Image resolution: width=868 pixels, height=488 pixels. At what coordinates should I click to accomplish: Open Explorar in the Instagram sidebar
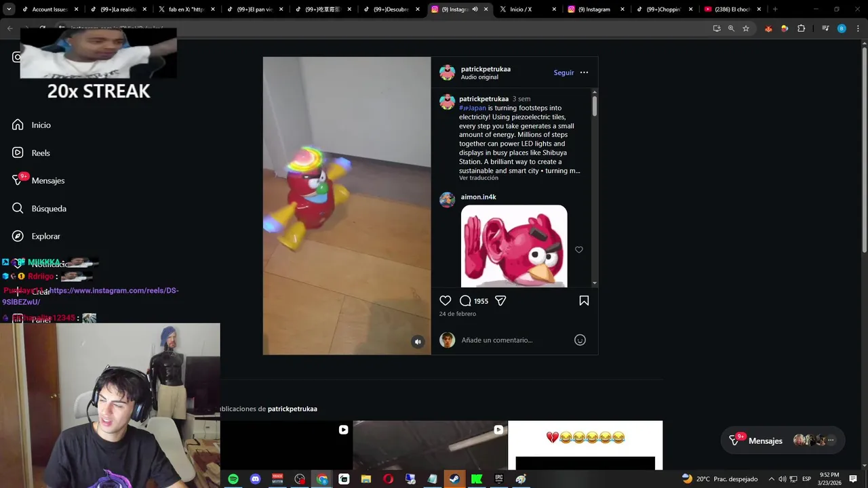(36, 236)
